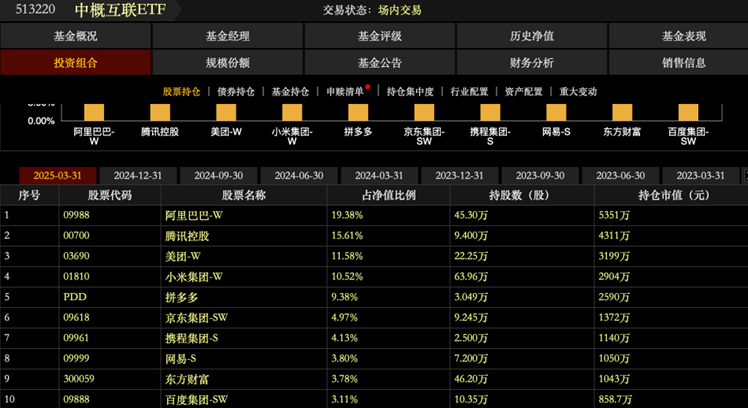This screenshot has height=408, width=748.
Task: Sort by 持仓市值（元） column header
Action: pos(671,195)
